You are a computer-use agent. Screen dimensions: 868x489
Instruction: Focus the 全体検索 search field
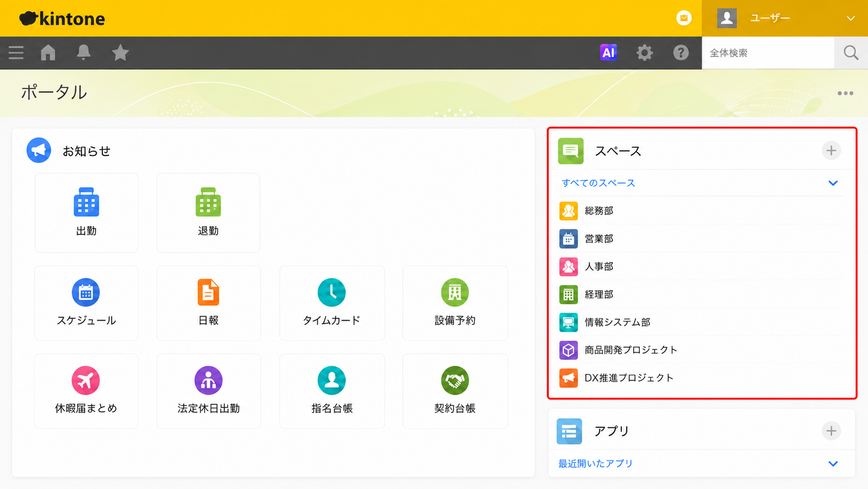tap(768, 52)
